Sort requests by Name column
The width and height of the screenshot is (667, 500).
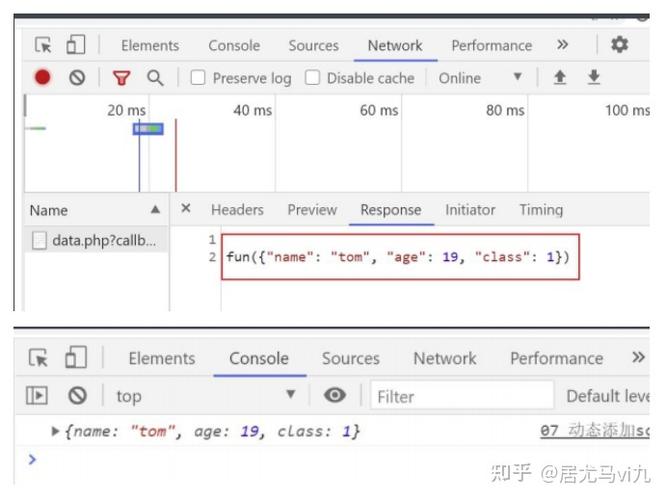(x=95, y=210)
